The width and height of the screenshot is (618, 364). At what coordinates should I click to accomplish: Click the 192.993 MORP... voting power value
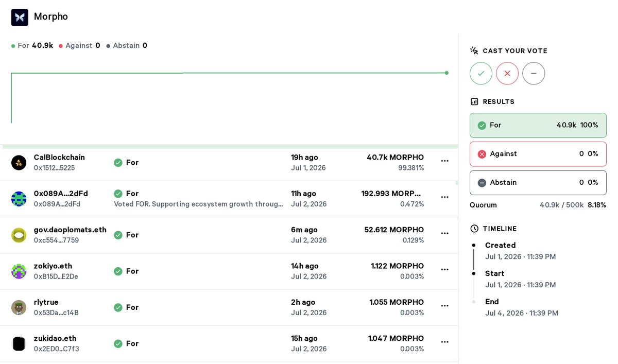(391, 194)
